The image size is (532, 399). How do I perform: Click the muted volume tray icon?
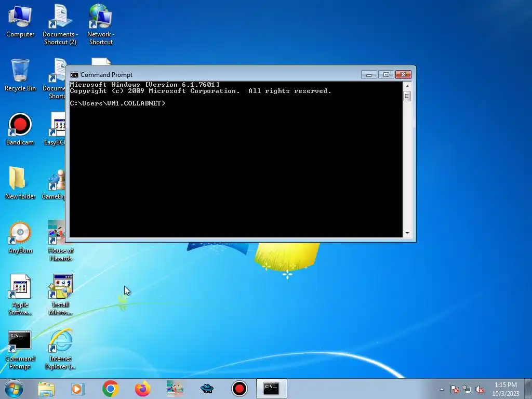(x=480, y=389)
